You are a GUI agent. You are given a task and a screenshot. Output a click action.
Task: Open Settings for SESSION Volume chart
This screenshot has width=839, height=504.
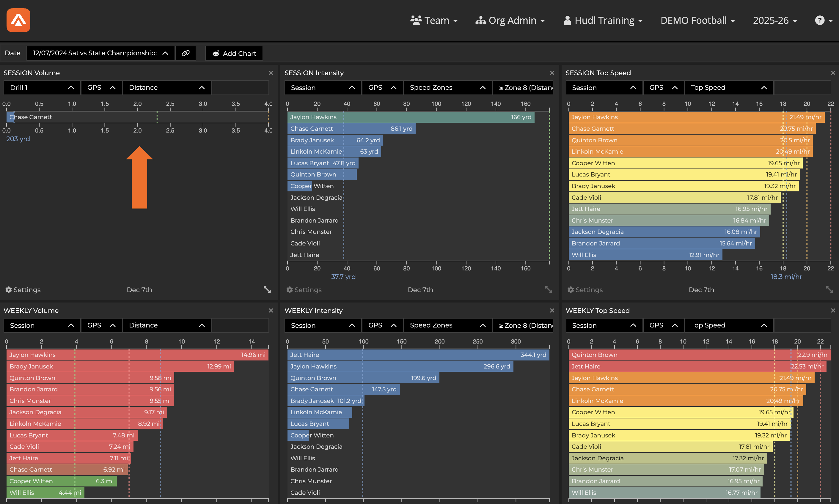click(x=23, y=290)
